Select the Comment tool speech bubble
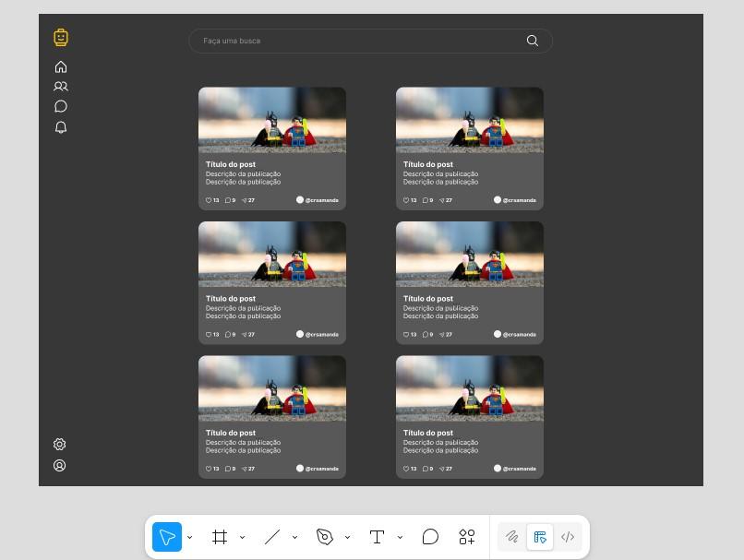Viewport: 744px width, 560px height. pos(430,537)
